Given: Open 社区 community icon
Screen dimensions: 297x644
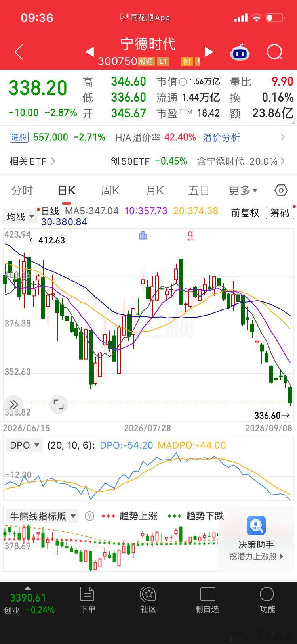Looking at the screenshot, I should (148, 594).
